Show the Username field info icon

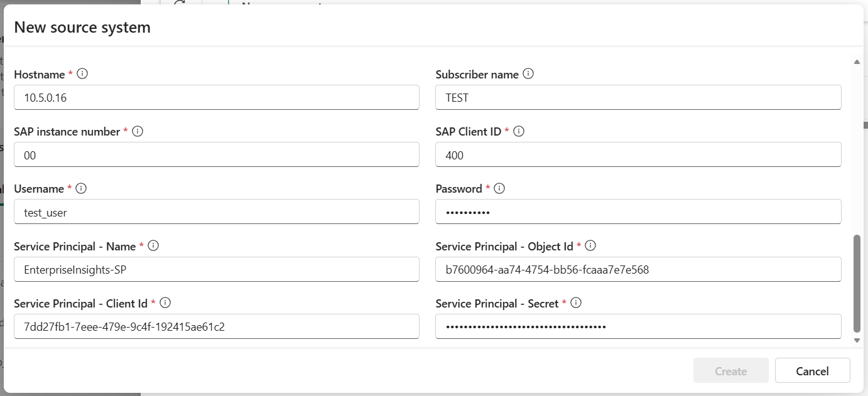pos(81,189)
